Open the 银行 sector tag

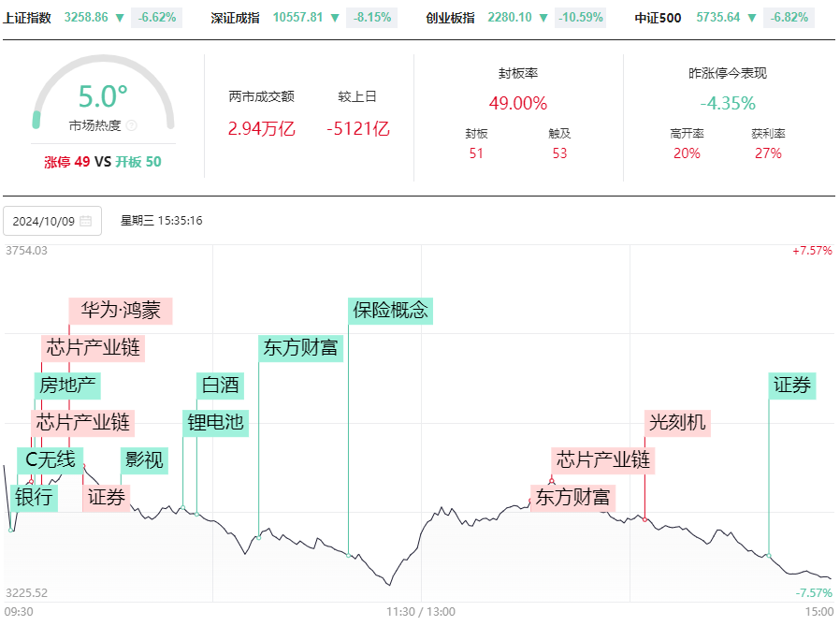34,498
